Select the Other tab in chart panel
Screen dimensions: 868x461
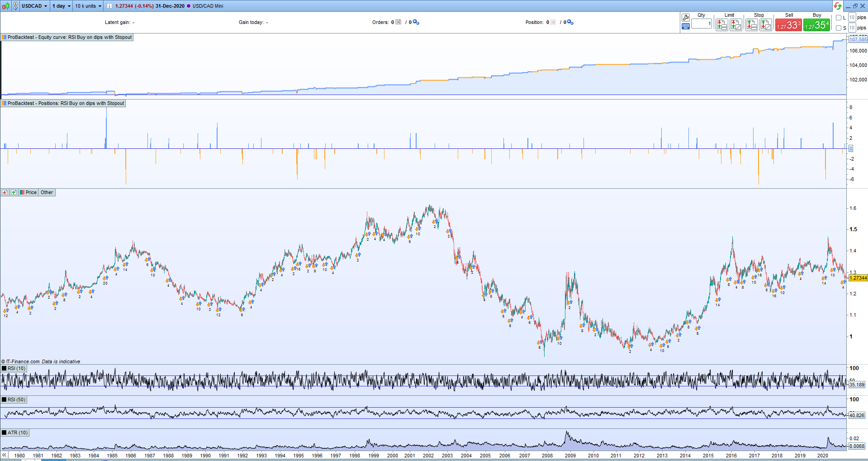pos(47,192)
